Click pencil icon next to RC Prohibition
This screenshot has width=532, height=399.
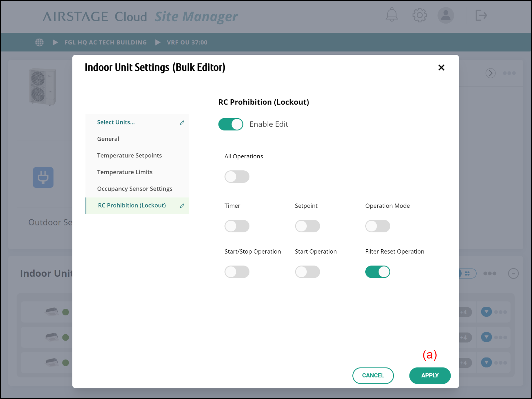click(182, 206)
